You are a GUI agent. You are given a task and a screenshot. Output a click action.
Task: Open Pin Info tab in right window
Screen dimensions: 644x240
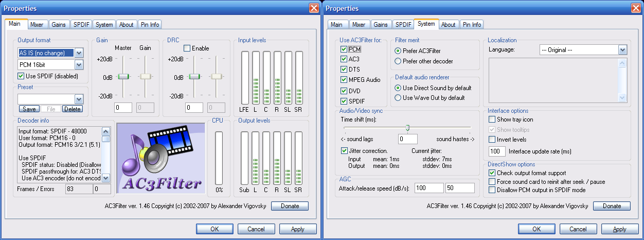[472, 25]
